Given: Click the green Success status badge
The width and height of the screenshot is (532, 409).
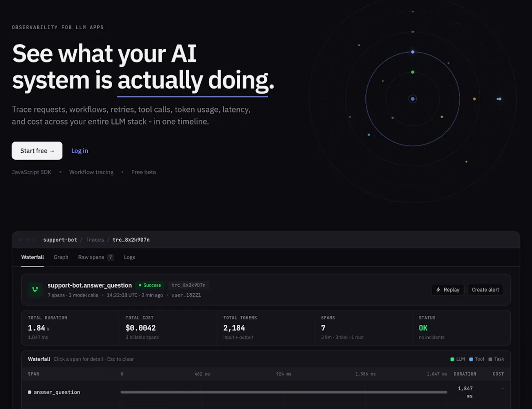Looking at the screenshot, I should click(150, 285).
